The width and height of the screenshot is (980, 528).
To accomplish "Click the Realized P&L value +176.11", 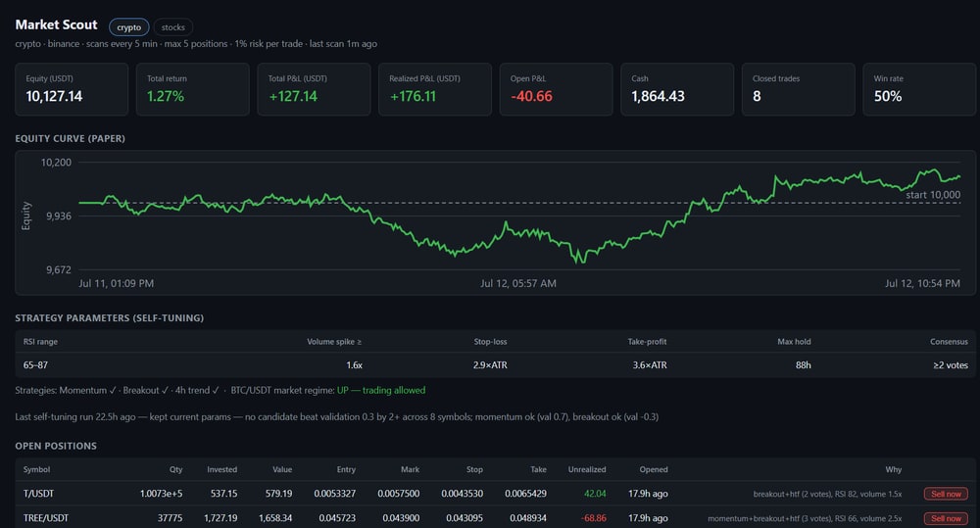I will 413,96.
